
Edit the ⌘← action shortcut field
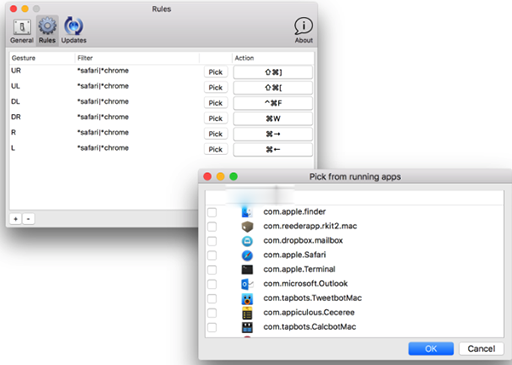[x=273, y=149]
